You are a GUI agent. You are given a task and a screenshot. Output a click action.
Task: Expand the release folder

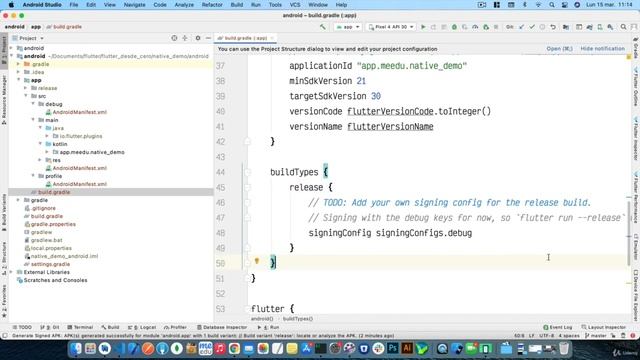[26, 88]
